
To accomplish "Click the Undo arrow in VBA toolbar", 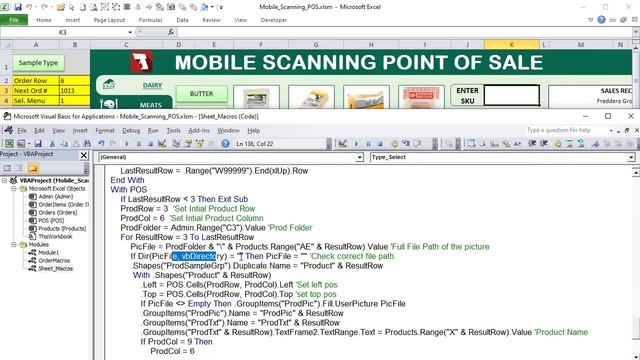I will (x=101, y=143).
